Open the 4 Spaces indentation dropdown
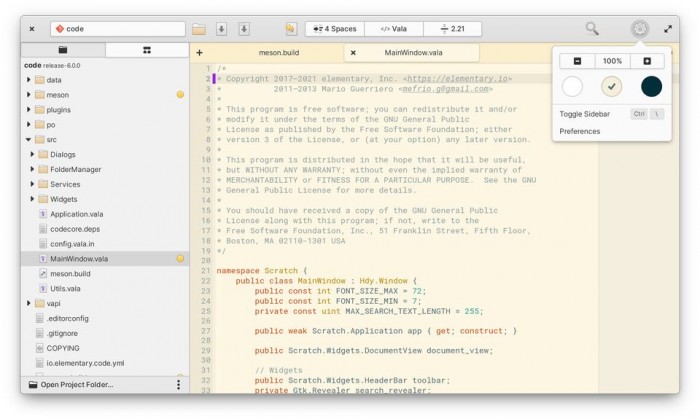Viewport: 700px width, 419px height. point(334,29)
